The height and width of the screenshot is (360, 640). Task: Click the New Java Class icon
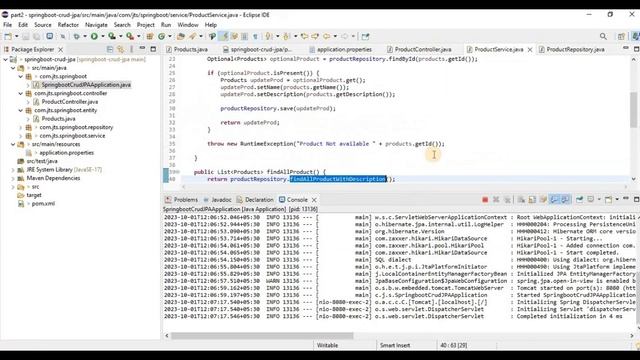click(162, 36)
